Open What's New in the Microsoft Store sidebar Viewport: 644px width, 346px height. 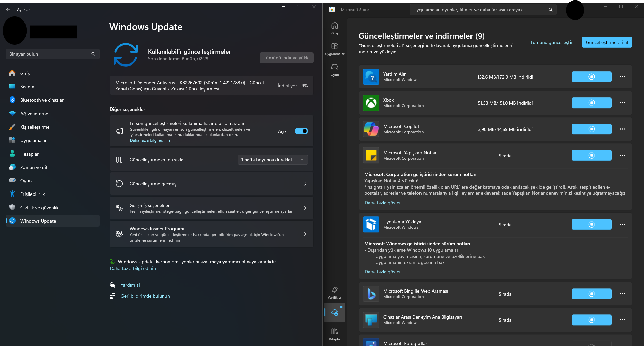(335, 293)
